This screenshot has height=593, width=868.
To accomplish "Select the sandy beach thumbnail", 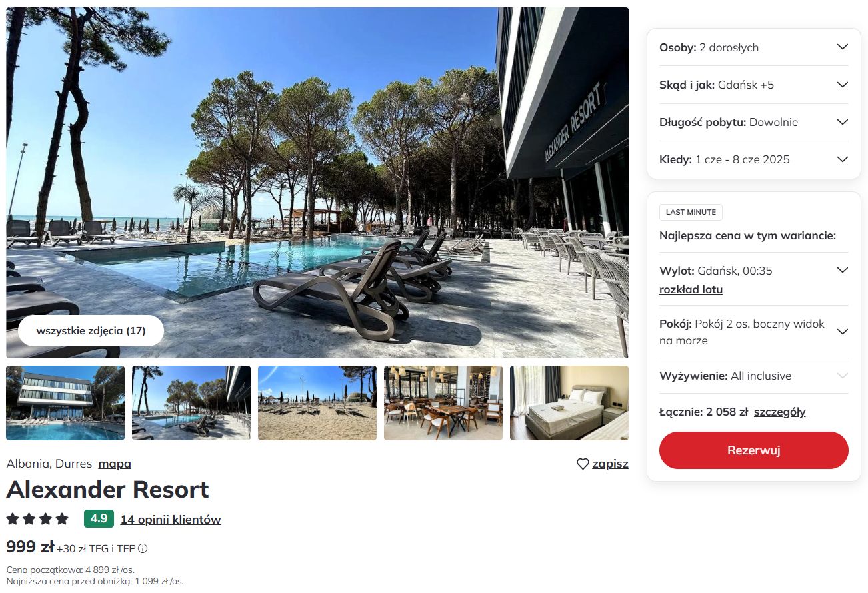I will click(317, 403).
